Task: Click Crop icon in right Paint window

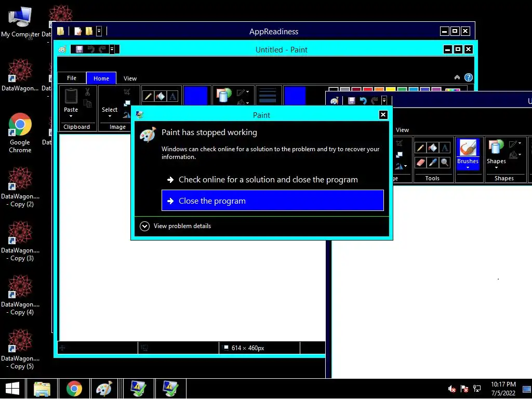Action: pyautogui.click(x=400, y=143)
